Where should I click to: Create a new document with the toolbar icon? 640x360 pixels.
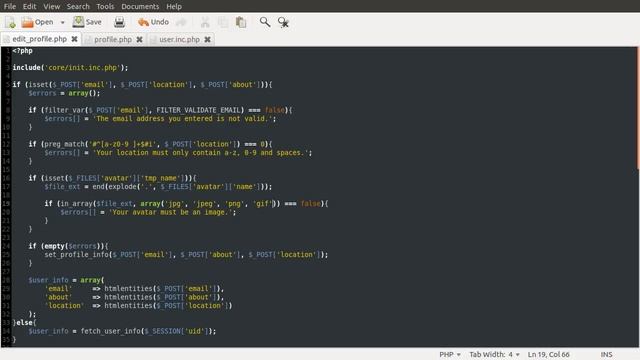11,22
